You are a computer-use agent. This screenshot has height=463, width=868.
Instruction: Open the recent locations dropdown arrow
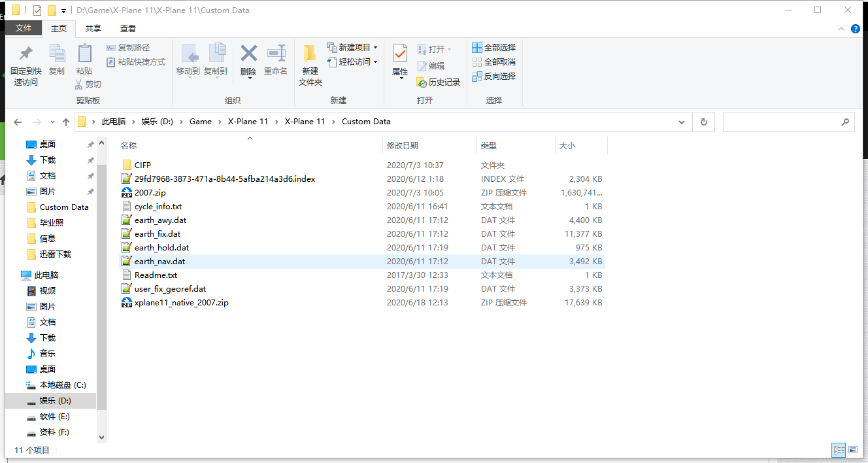pos(52,122)
